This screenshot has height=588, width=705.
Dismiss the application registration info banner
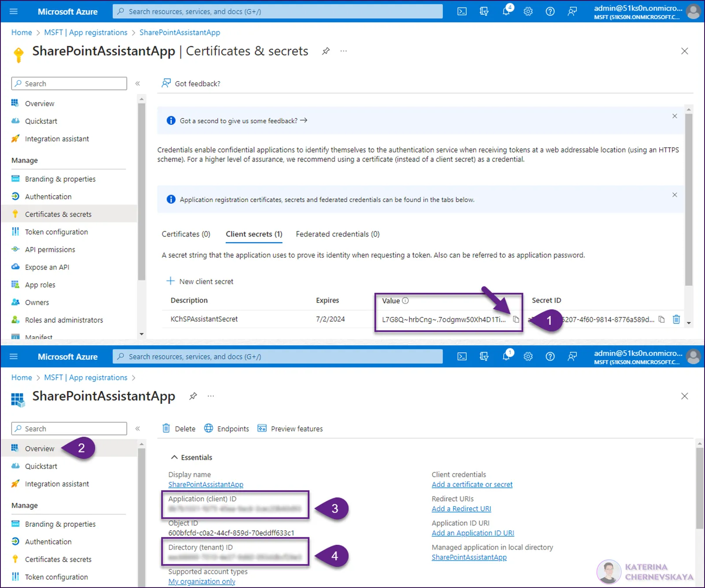[x=675, y=195]
